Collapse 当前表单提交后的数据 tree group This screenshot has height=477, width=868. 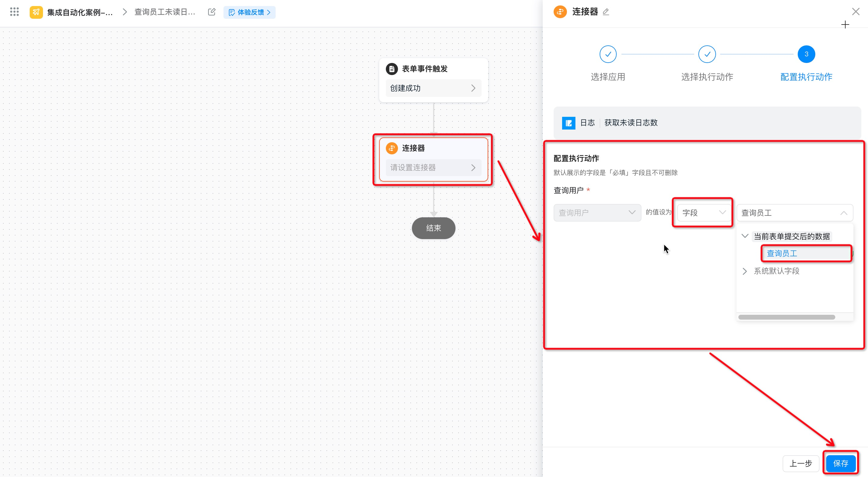(745, 236)
